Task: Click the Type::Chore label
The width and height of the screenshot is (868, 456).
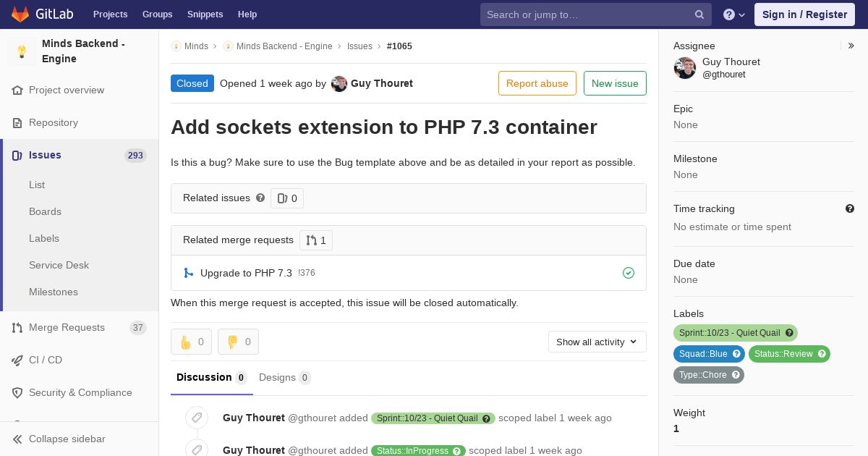Action: coord(709,375)
